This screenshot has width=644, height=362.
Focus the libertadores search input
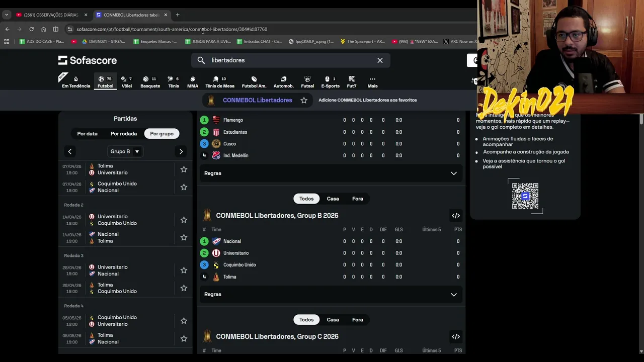(290, 60)
